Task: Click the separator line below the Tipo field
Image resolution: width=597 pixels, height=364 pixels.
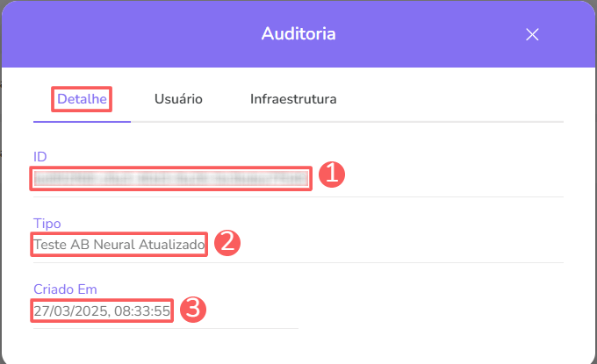Action: [298, 262]
